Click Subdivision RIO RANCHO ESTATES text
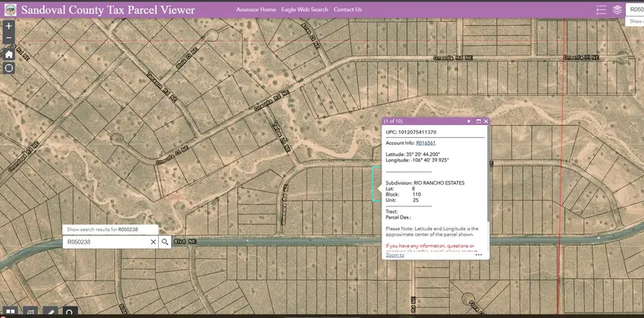The image size is (644, 318). (425, 183)
